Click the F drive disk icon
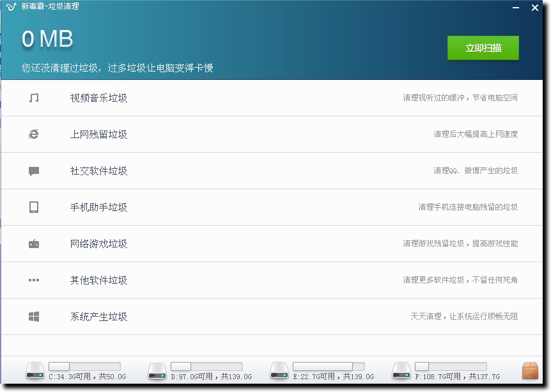551x392 pixels. pos(401,371)
